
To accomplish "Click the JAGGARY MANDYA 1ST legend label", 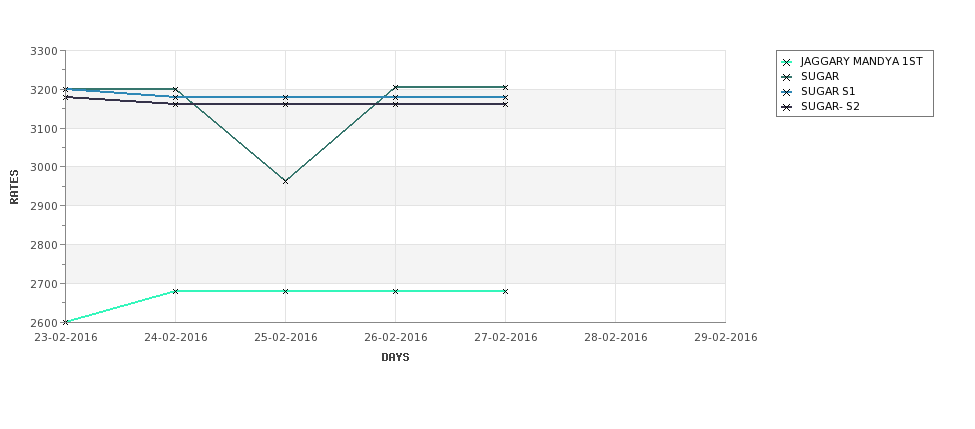I will click(x=861, y=62).
